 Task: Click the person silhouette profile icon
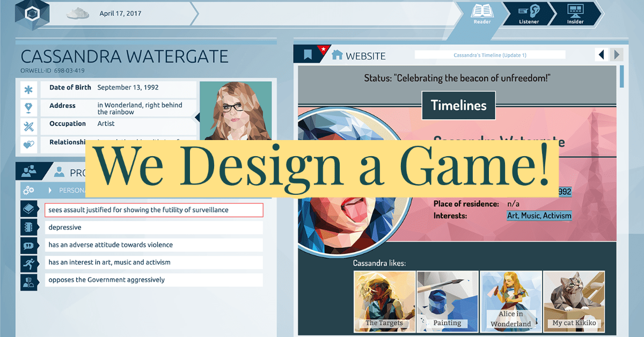click(x=60, y=172)
